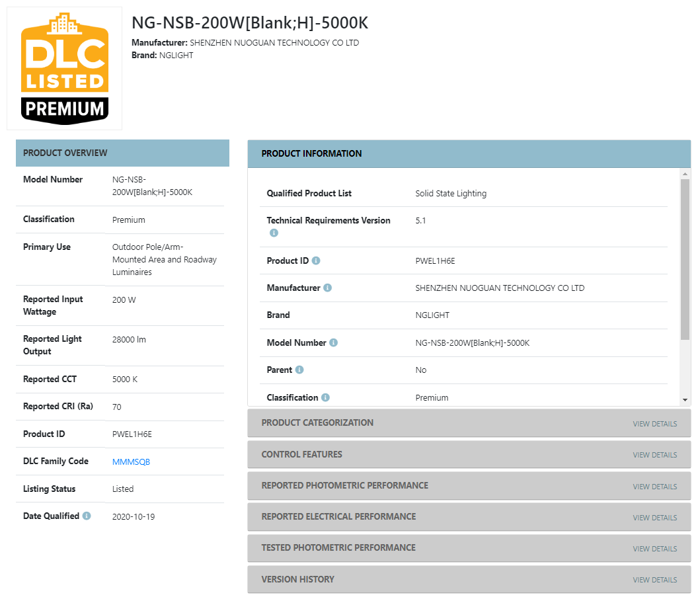Click info icon beside Model Number in Product Information
This screenshot has height=601, width=700.
pyautogui.click(x=334, y=342)
